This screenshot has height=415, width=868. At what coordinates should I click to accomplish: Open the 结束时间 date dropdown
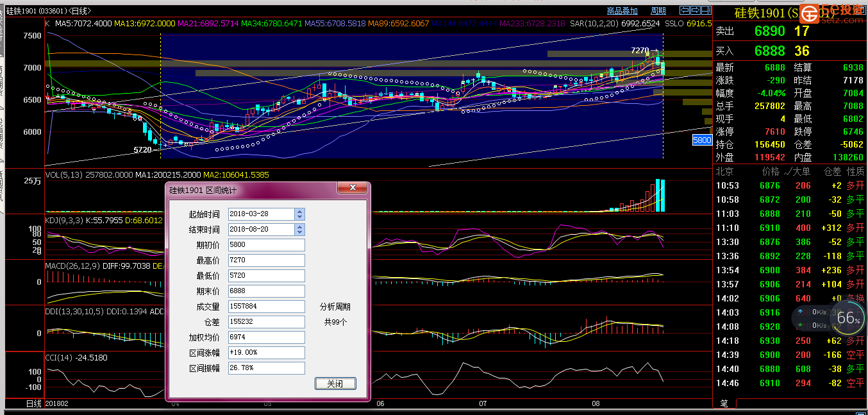299,230
